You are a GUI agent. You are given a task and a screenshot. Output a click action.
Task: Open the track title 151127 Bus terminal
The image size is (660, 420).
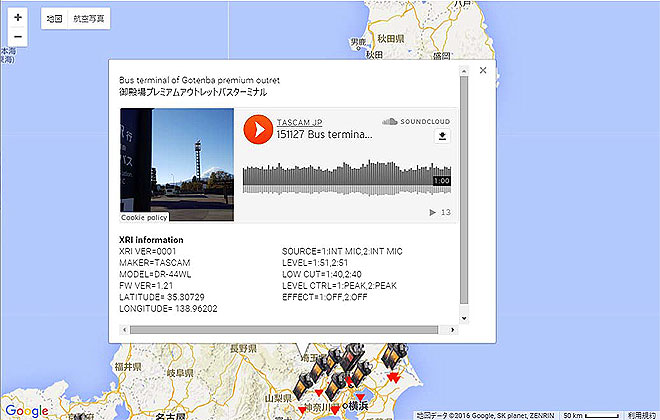pyautogui.click(x=325, y=134)
